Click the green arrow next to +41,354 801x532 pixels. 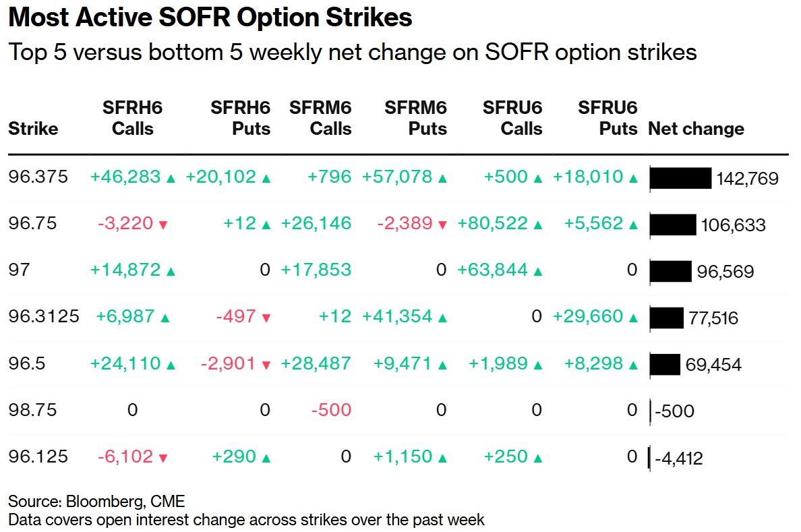(x=442, y=318)
